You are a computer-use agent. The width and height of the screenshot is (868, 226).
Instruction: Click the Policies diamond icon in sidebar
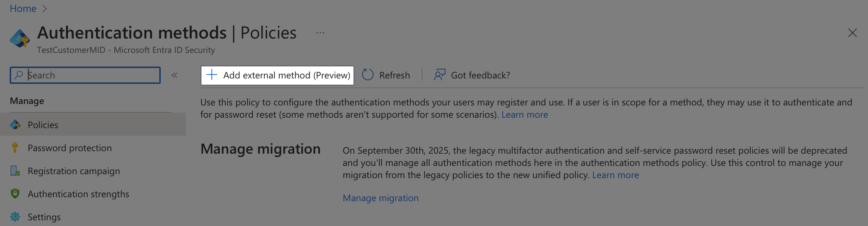[15, 125]
